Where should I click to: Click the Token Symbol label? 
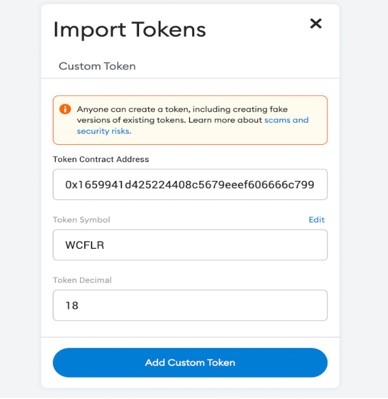82,220
